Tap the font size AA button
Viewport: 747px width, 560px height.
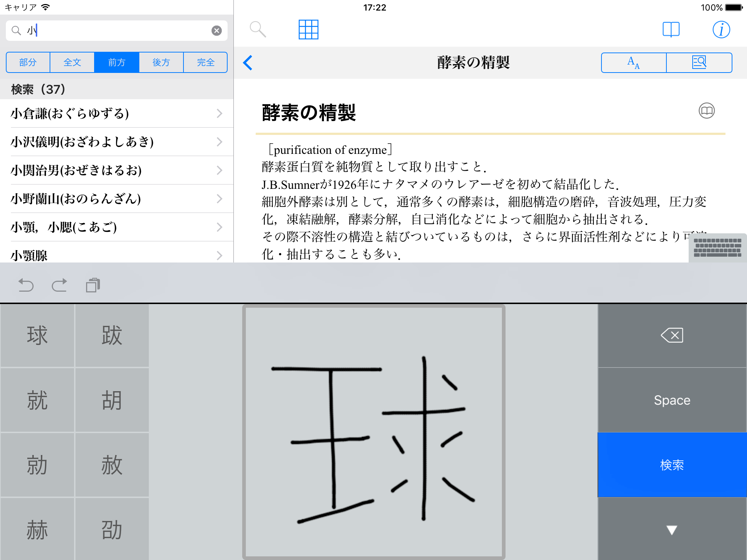click(634, 63)
